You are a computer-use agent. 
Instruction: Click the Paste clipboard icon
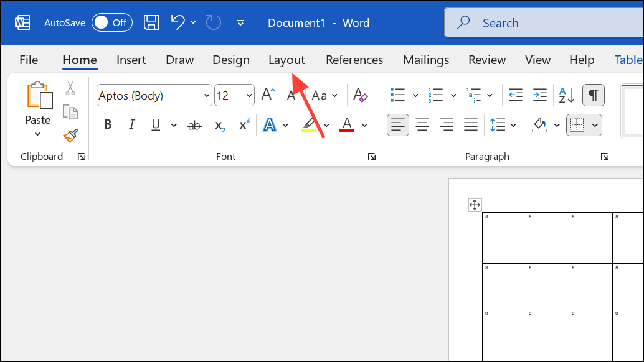pos(39,95)
